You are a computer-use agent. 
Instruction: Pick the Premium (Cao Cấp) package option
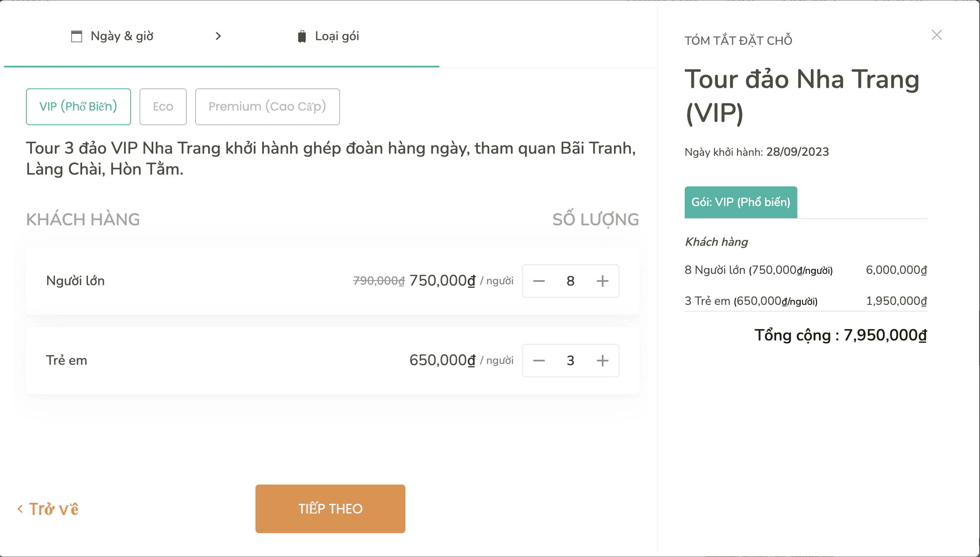(267, 107)
